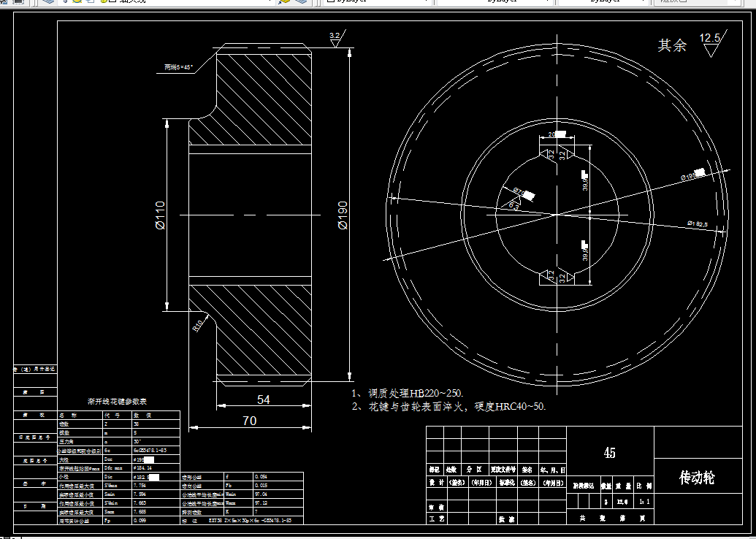The image size is (756, 539).
Task: Click the 更改文件号 header cell
Action: coord(503,469)
